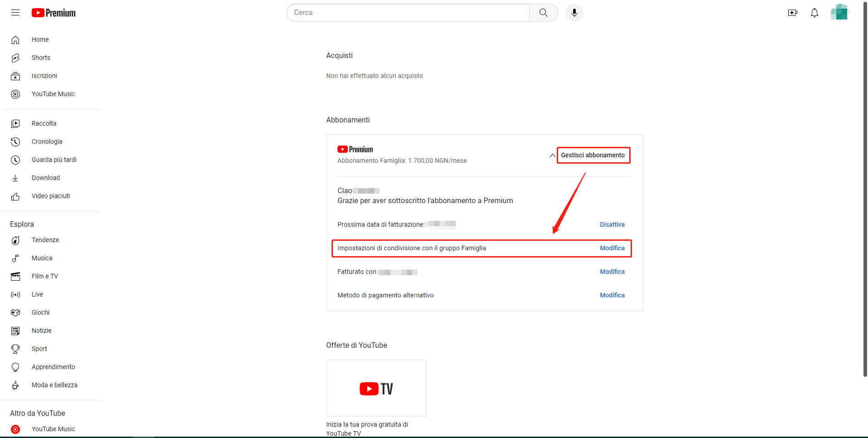Click the 'Abbonamenti' heading
Viewport: 868px width, 438px height.
348,120
